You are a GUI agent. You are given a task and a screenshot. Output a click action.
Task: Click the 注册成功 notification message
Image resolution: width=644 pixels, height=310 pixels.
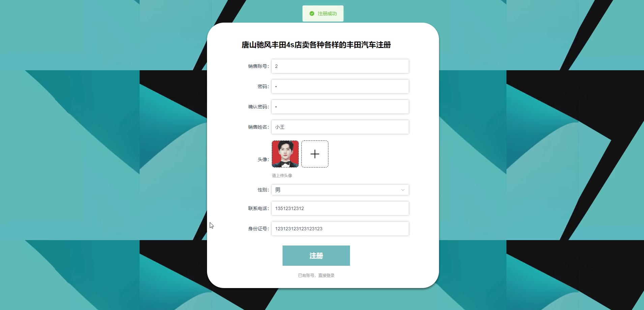(323, 14)
